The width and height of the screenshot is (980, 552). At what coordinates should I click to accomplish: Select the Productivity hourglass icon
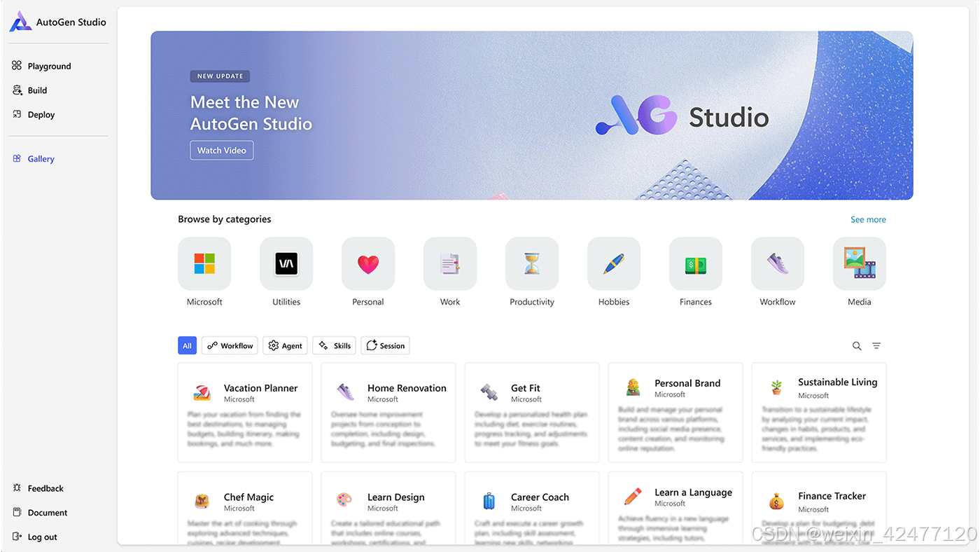tap(532, 263)
